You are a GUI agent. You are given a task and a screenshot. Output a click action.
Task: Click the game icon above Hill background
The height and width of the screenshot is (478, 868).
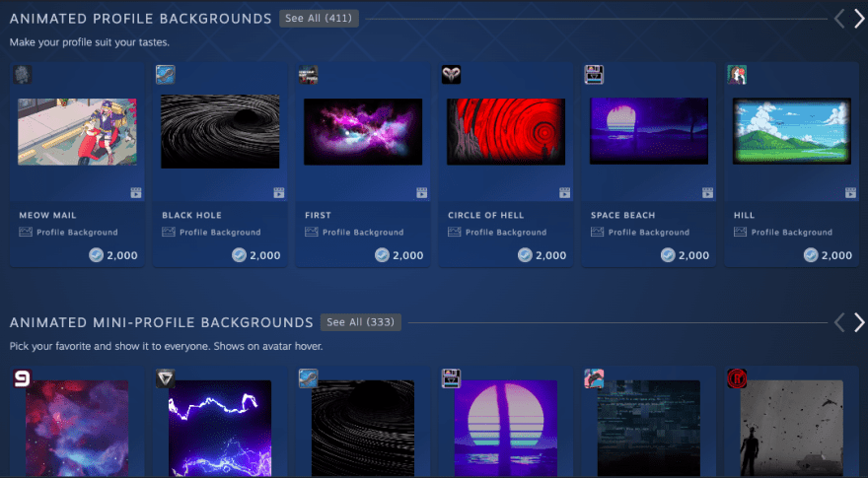coord(736,75)
